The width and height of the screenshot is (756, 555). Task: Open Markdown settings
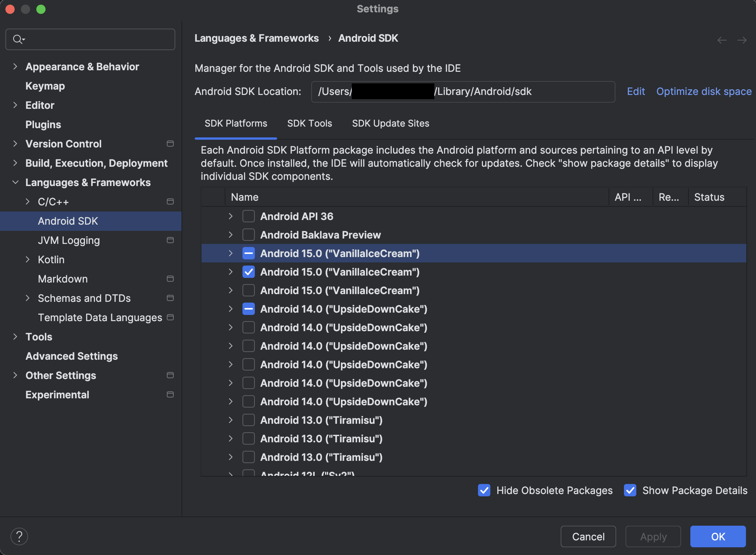click(x=63, y=279)
